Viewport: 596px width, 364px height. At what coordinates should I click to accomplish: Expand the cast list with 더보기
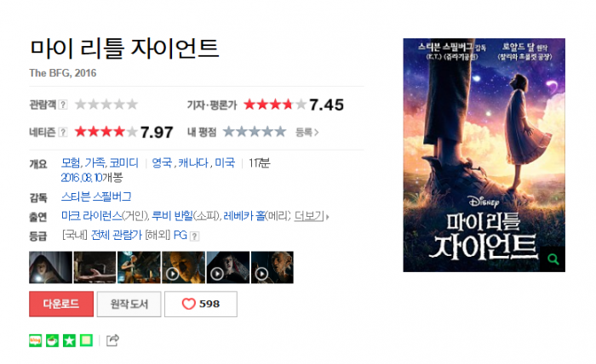(x=312, y=216)
